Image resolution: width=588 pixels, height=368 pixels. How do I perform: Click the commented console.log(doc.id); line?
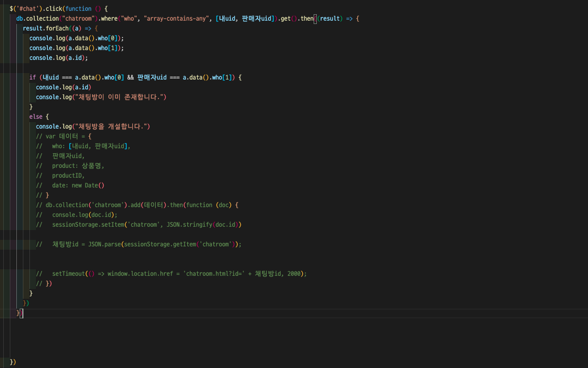click(84, 215)
